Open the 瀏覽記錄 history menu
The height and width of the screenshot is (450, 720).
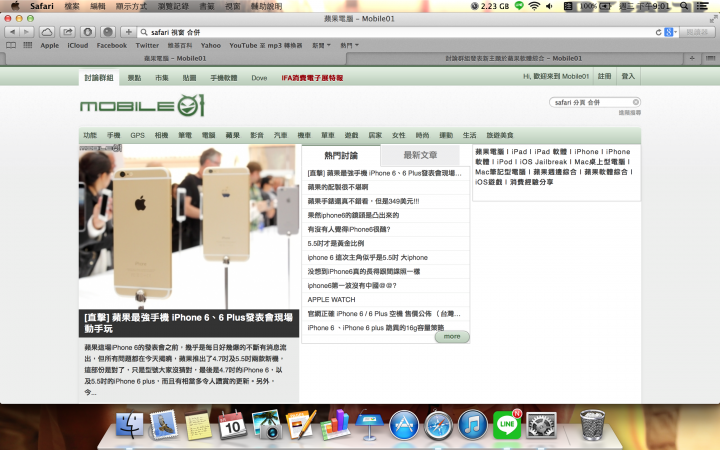173,6
